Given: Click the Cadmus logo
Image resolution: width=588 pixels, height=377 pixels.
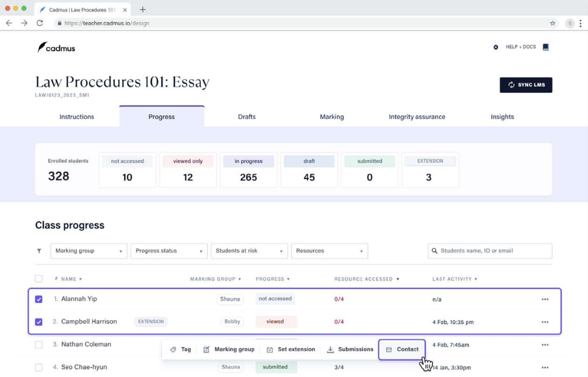Looking at the screenshot, I should (x=56, y=47).
